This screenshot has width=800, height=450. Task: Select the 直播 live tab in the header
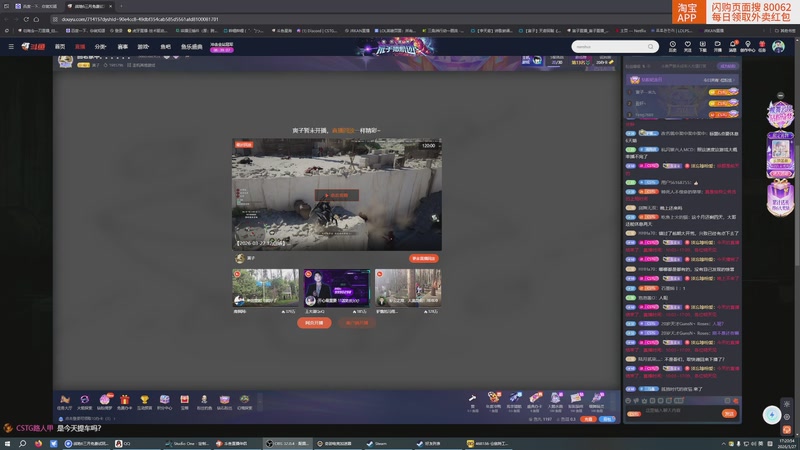click(x=80, y=46)
